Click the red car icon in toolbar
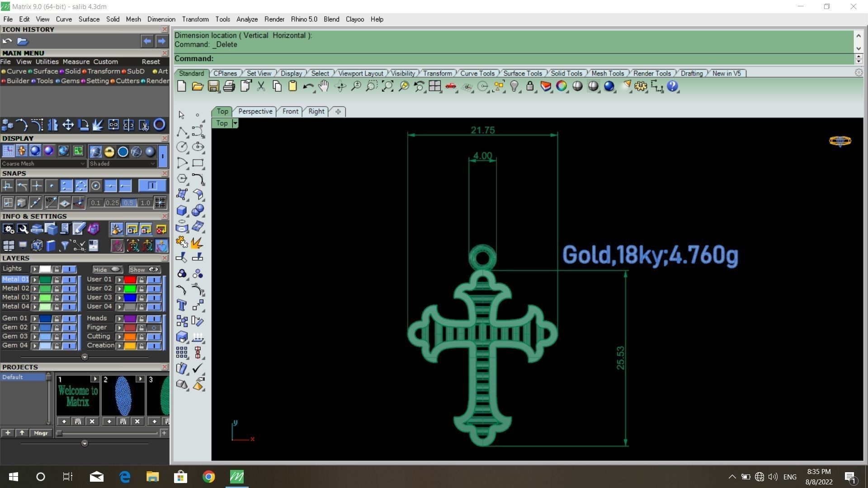The image size is (868, 488). (x=451, y=86)
